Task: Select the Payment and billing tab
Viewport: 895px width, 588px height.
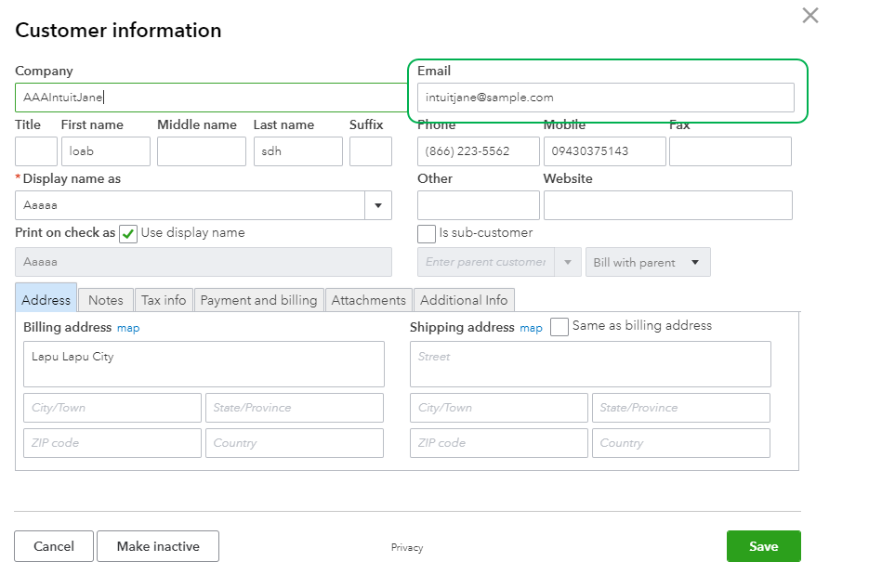Action: pos(259,300)
